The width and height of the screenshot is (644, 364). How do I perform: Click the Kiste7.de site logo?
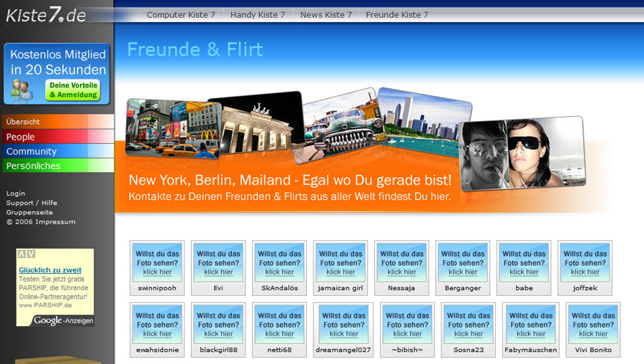point(46,15)
